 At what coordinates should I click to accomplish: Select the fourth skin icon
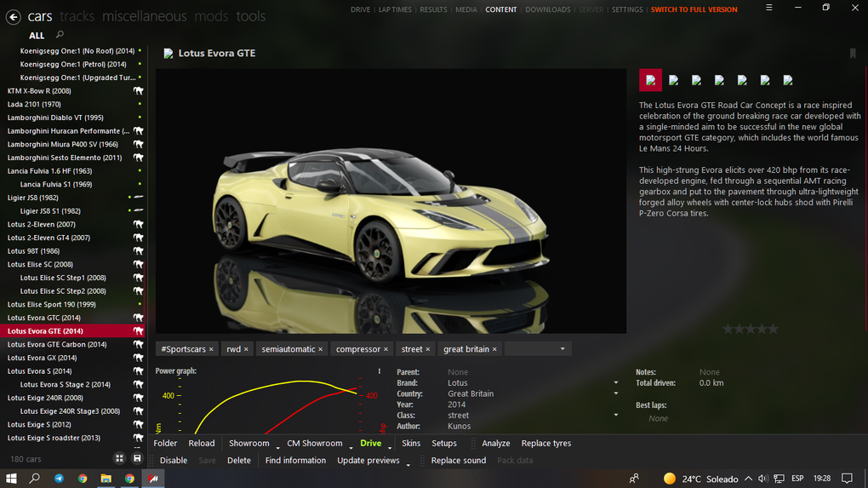[x=719, y=80]
